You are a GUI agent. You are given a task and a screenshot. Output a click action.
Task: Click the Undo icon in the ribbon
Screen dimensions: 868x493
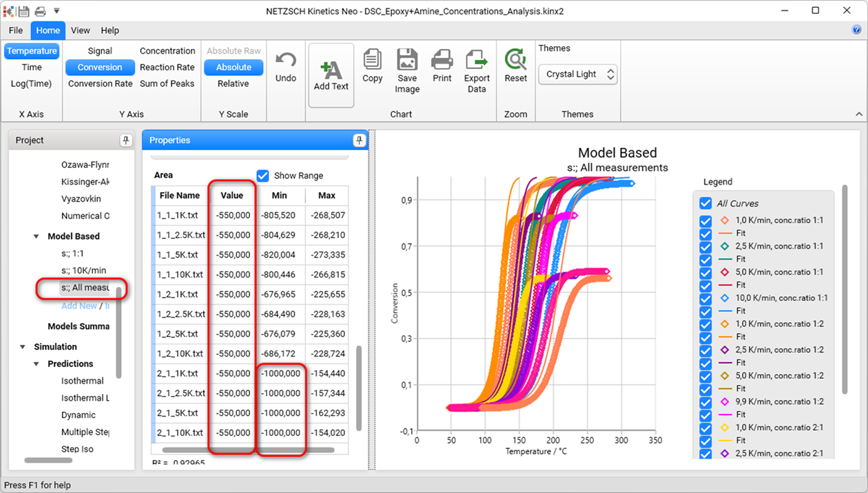click(x=286, y=67)
